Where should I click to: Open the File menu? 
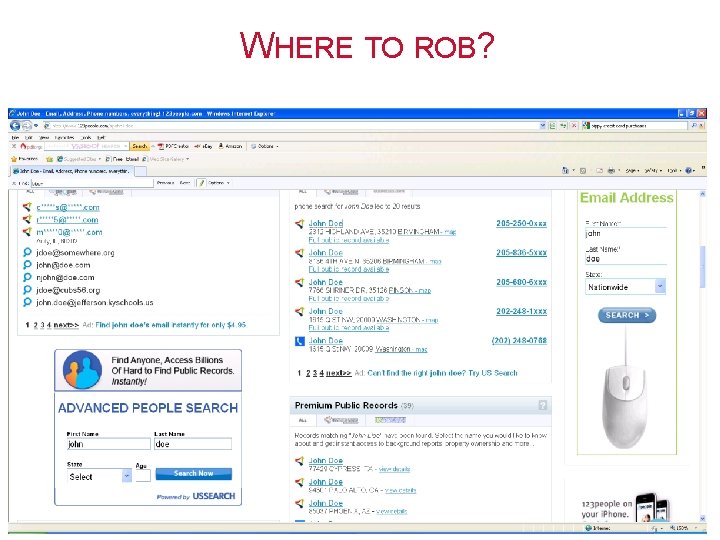[x=15, y=137]
